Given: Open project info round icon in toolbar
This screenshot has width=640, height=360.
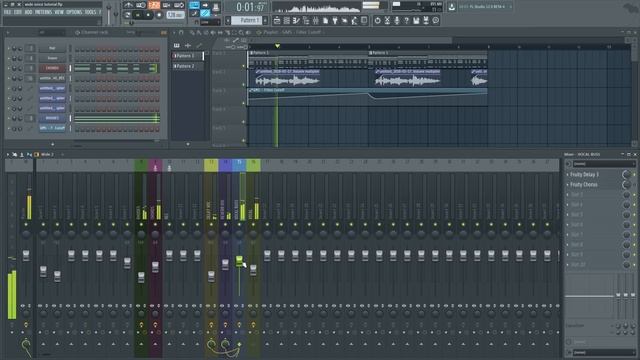Looking at the screenshot, I should pyautogui.click(x=436, y=20).
